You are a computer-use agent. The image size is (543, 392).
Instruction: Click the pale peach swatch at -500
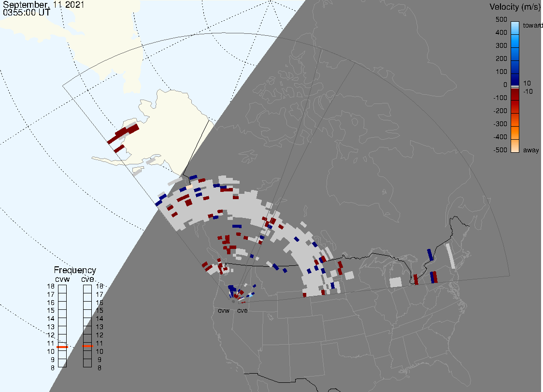(515, 146)
